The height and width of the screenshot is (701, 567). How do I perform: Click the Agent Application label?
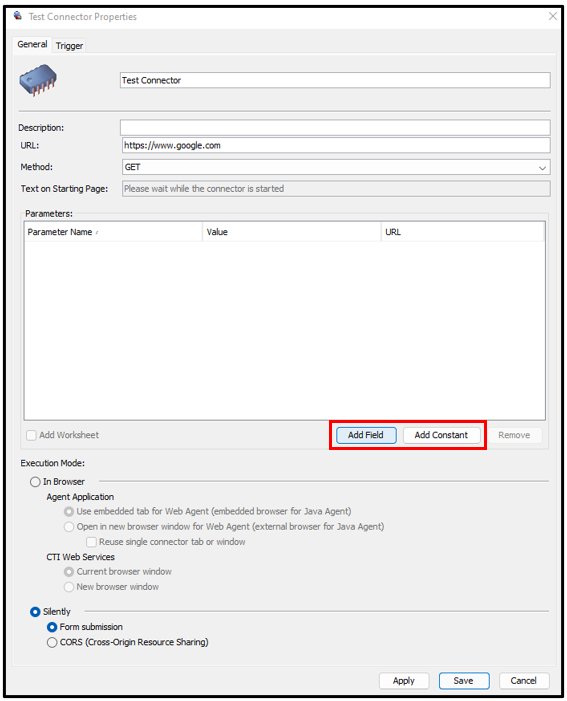pyautogui.click(x=80, y=497)
